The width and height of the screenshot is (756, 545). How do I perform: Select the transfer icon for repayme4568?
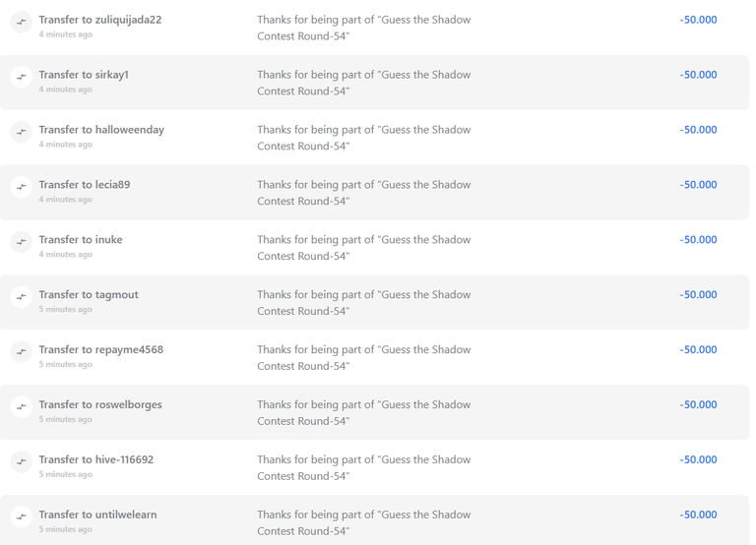point(22,351)
